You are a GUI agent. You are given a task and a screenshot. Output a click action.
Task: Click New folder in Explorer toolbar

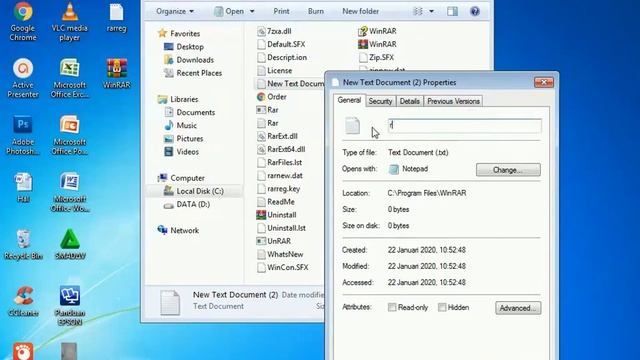(x=360, y=11)
